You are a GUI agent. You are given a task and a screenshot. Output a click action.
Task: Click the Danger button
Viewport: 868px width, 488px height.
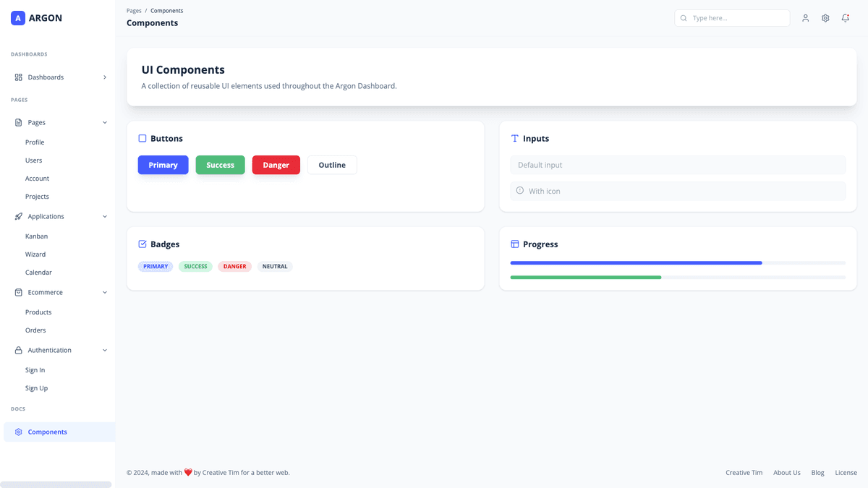pyautogui.click(x=276, y=165)
